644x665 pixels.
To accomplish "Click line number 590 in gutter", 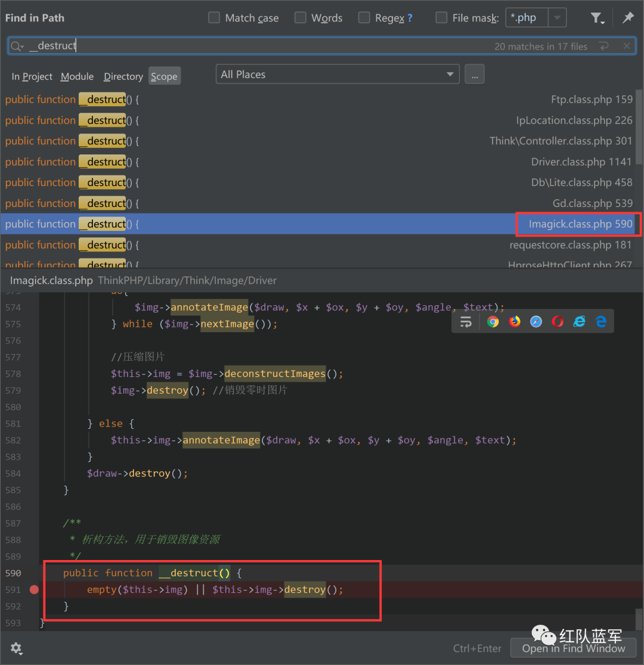I will pos(13,573).
